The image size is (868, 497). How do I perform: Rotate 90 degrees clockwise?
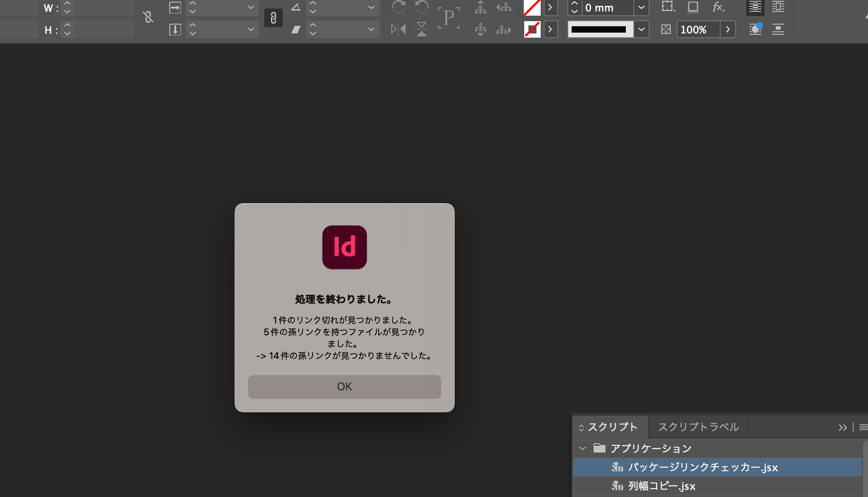click(x=398, y=7)
